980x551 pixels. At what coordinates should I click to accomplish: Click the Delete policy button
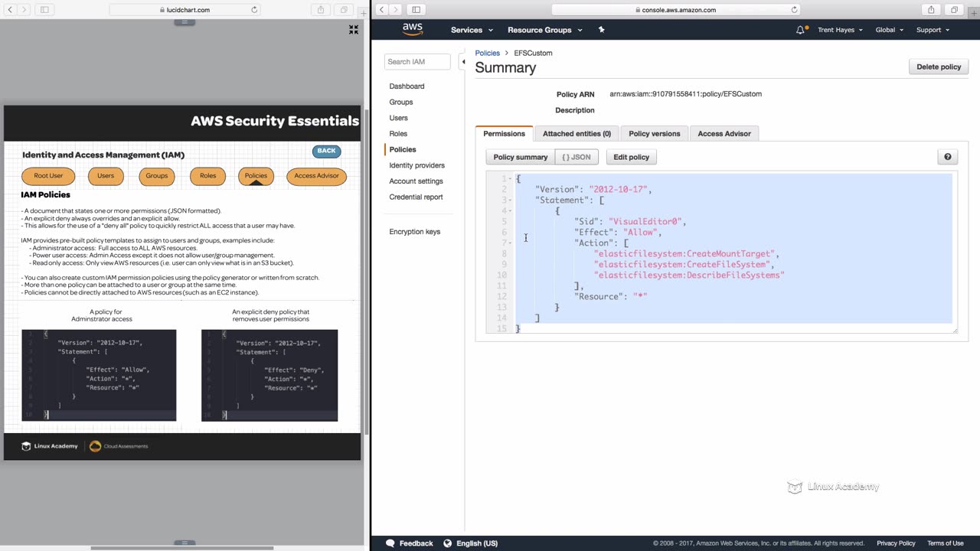[x=938, y=67]
